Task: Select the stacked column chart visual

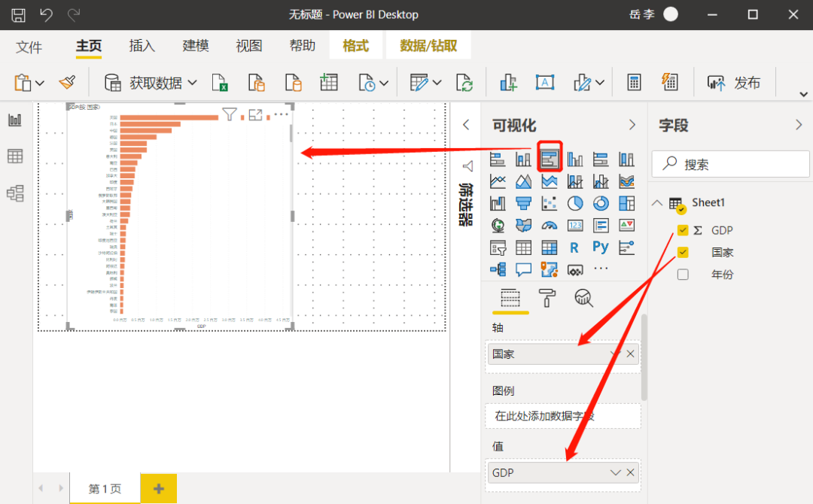Action: [523, 159]
